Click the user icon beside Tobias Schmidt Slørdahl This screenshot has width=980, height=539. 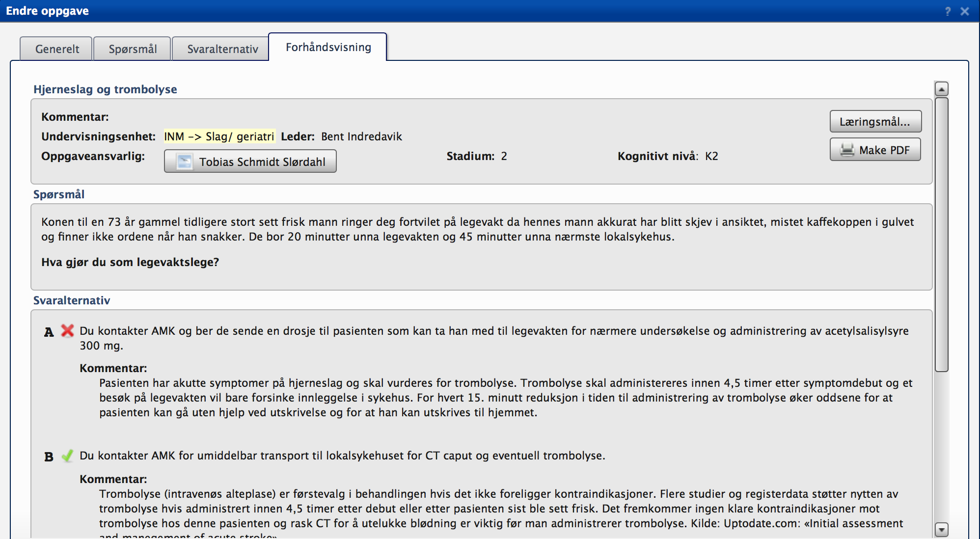point(185,162)
